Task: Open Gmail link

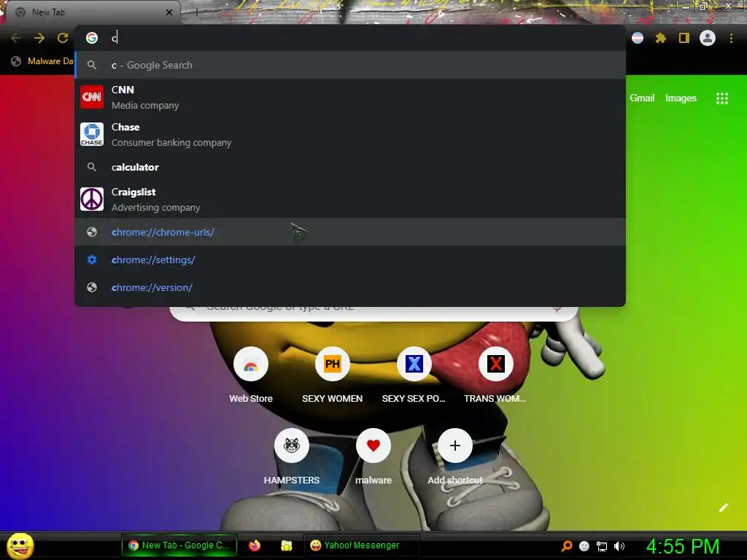Action: (x=642, y=98)
